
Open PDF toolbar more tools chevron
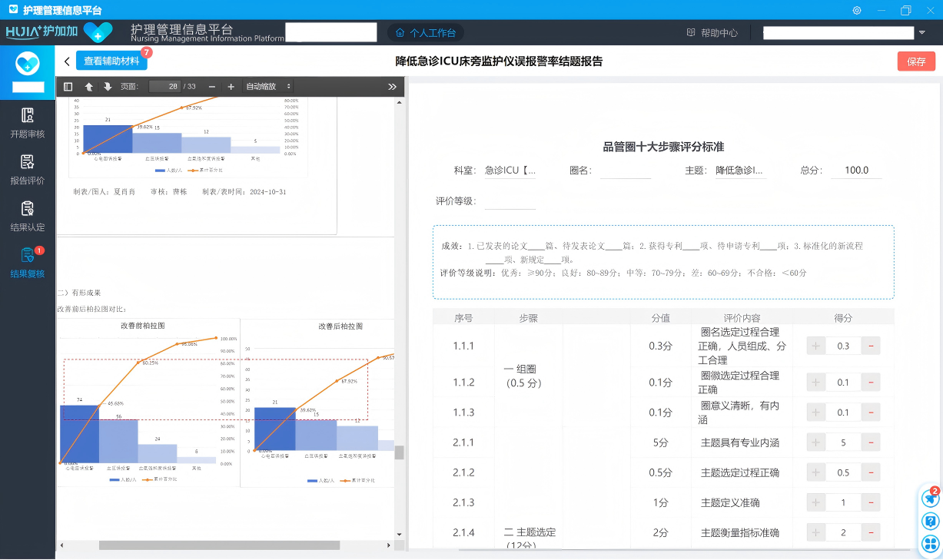click(x=392, y=87)
